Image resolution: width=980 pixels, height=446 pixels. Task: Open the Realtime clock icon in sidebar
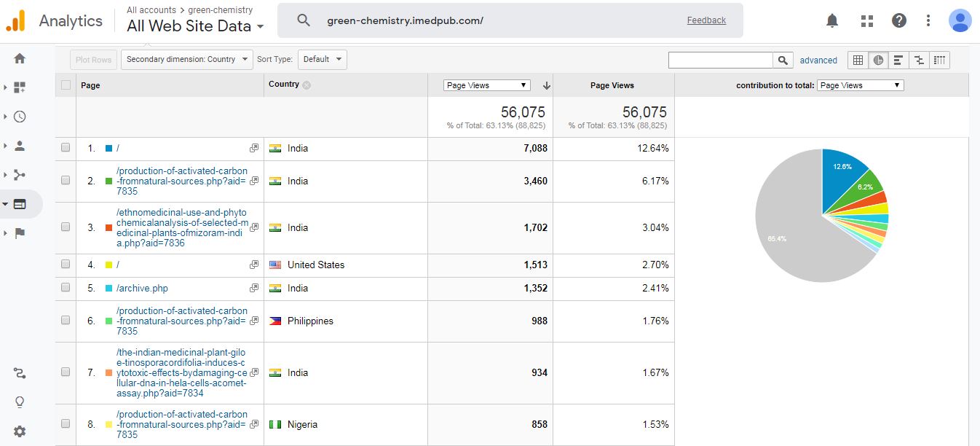pyautogui.click(x=20, y=117)
